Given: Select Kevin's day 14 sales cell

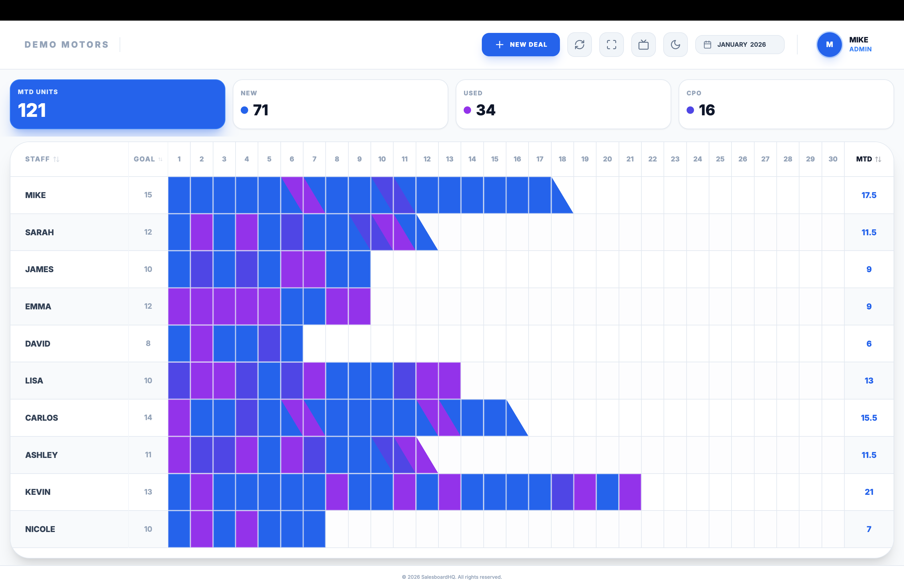Looking at the screenshot, I should click(472, 492).
